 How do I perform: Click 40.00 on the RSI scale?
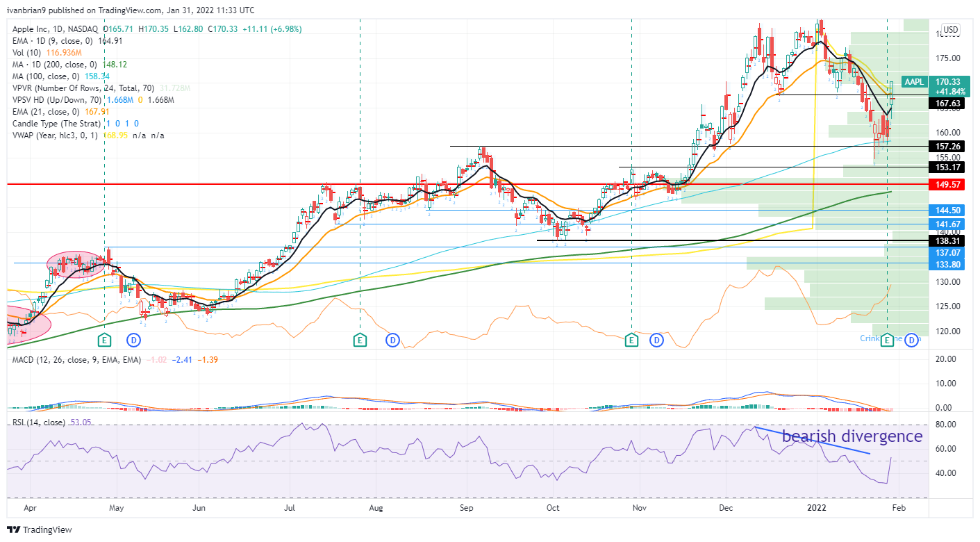(947, 473)
